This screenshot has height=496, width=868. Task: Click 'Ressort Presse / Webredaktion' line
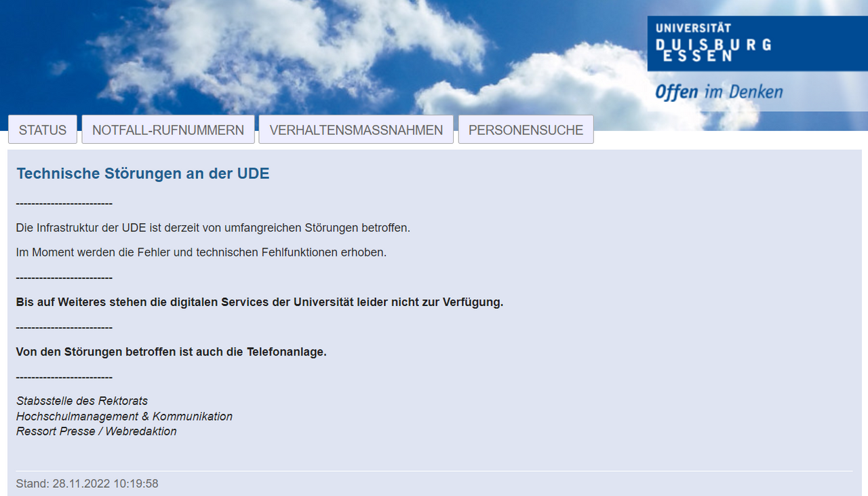coord(96,432)
